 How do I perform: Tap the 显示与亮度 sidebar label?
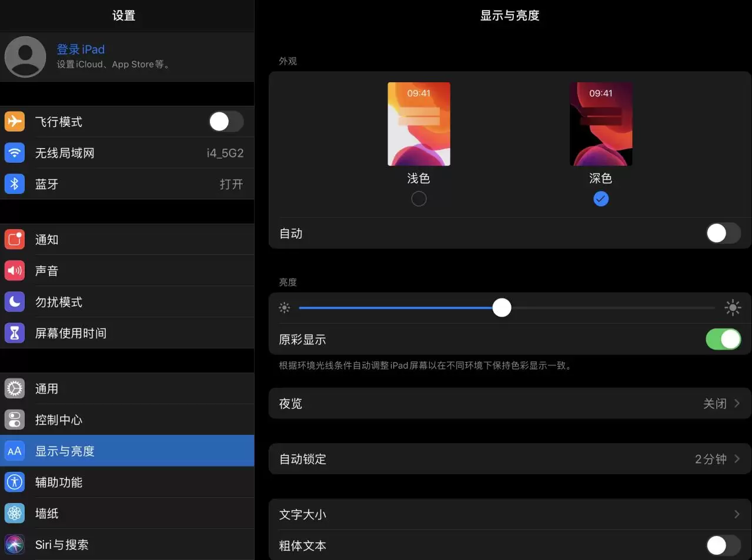(x=65, y=451)
